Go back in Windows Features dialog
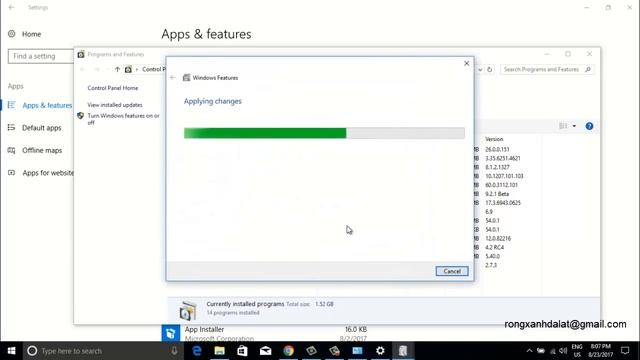 click(x=173, y=78)
